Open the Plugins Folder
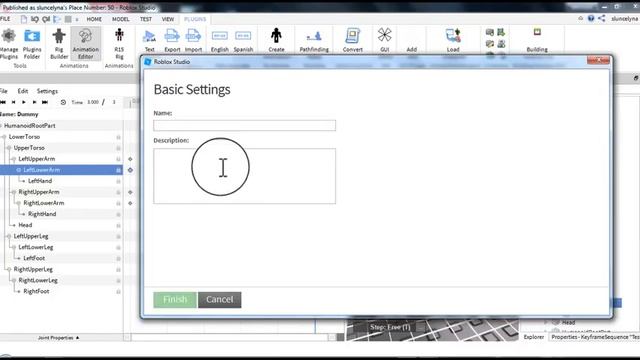Image resolution: width=640 pixels, height=360 pixels. pos(32,44)
